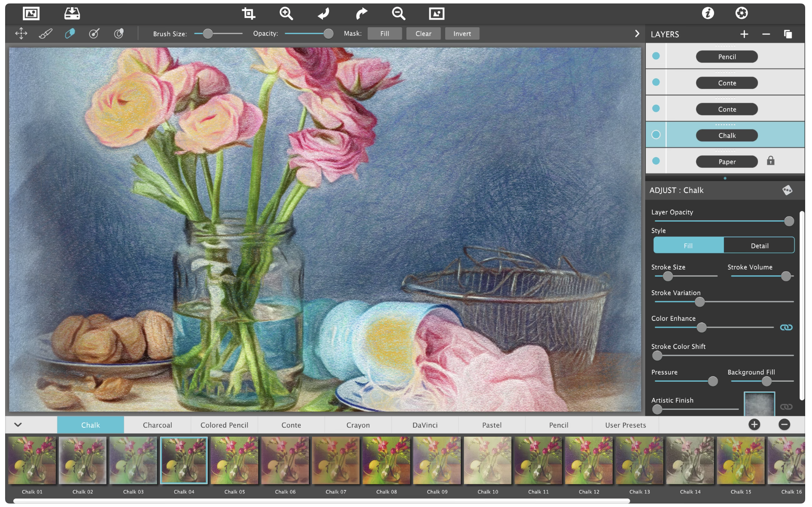This screenshot has height=507, width=812.
Task: Duplicate layer using the copy icon
Action: [x=788, y=34]
